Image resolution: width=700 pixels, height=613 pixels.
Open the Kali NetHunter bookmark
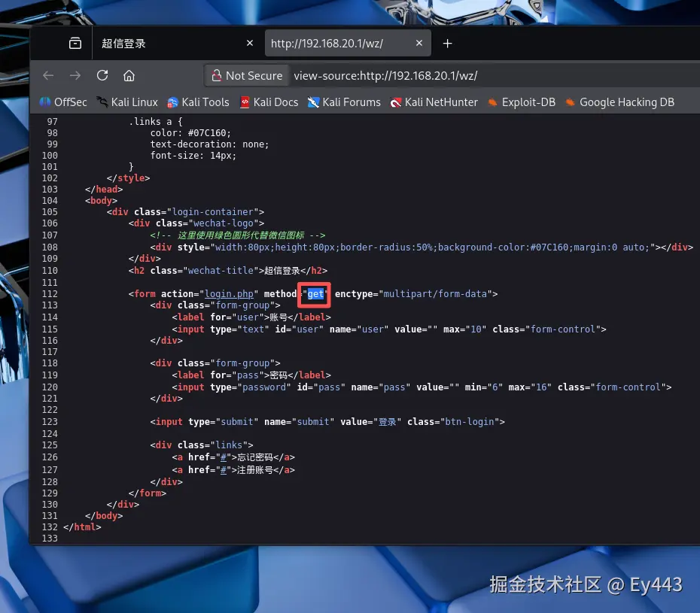tap(434, 102)
